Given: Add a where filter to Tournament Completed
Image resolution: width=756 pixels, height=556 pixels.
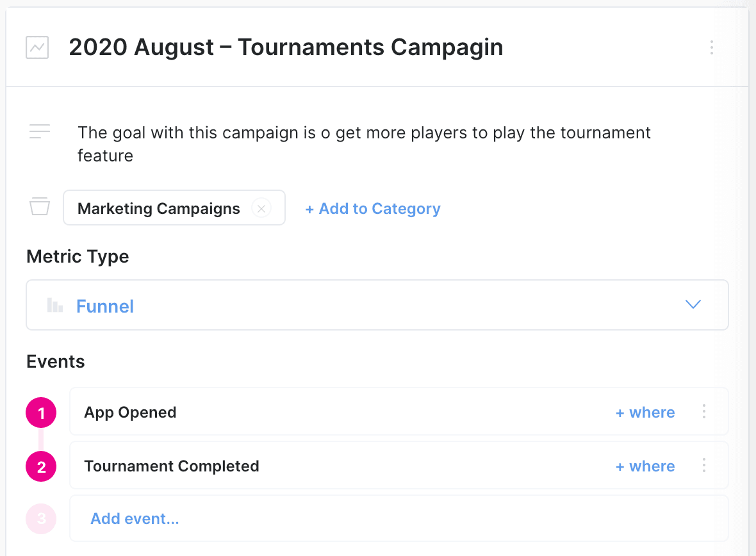Looking at the screenshot, I should (645, 466).
